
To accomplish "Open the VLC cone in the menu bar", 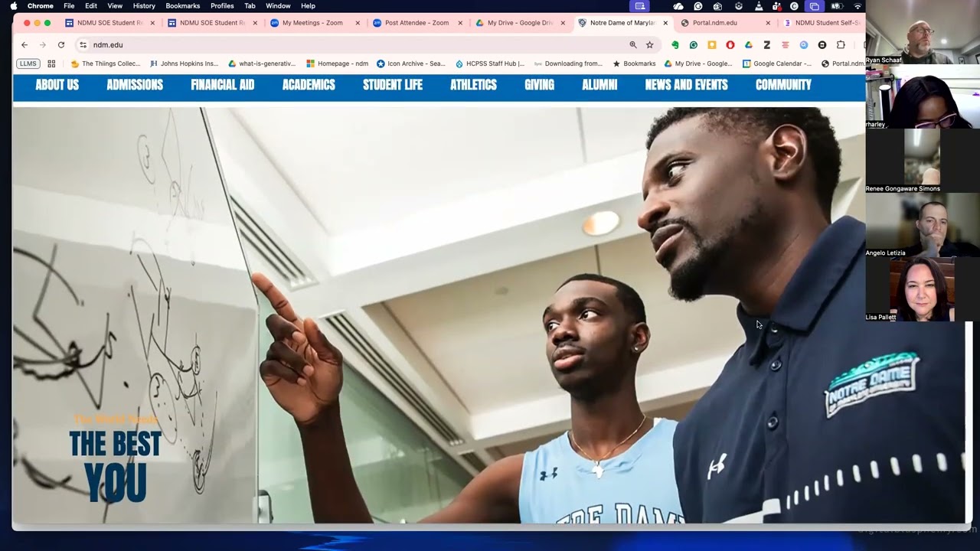I will tap(759, 6).
